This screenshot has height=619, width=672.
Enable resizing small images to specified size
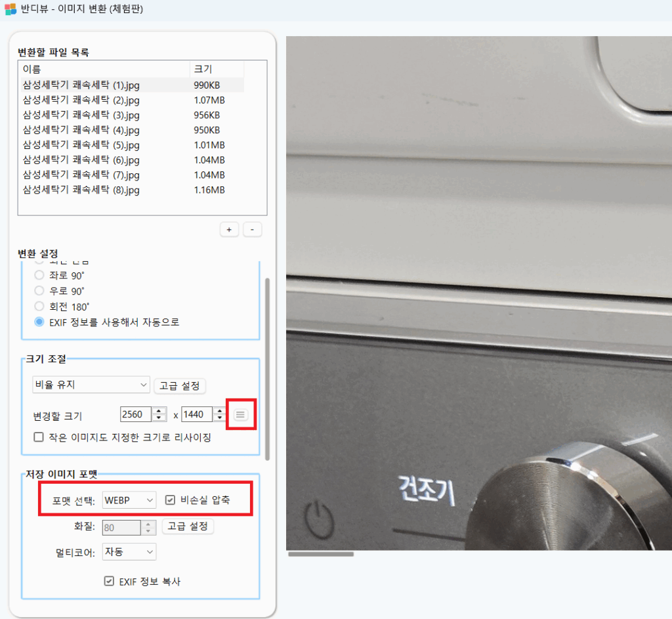[x=38, y=437]
